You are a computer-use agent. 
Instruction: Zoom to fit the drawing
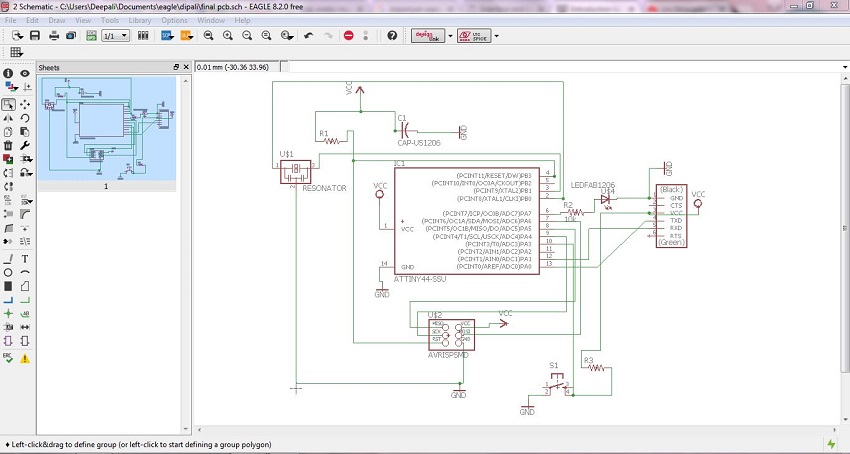click(x=208, y=35)
